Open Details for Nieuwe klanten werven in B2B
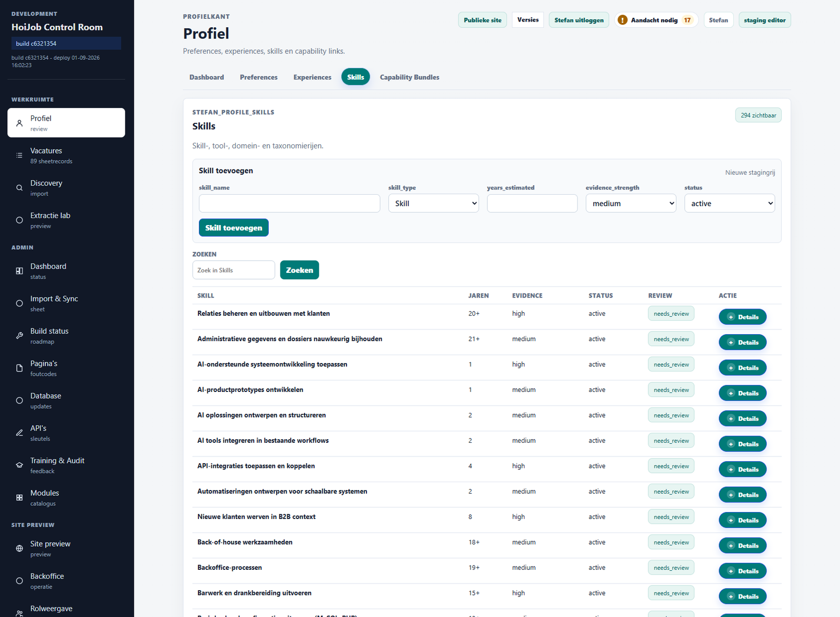The image size is (840, 617). click(742, 520)
